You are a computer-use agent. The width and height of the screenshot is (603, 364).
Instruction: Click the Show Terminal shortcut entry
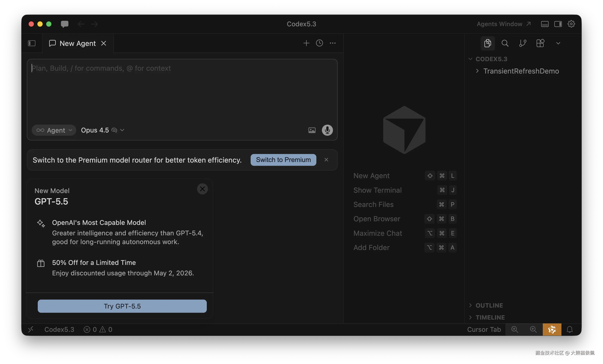pyautogui.click(x=405, y=190)
